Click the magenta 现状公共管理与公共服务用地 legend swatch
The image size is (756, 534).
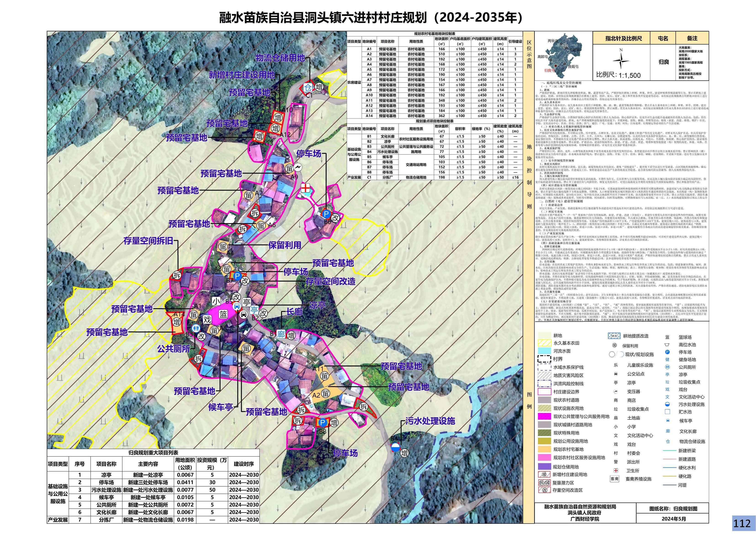[544, 417]
